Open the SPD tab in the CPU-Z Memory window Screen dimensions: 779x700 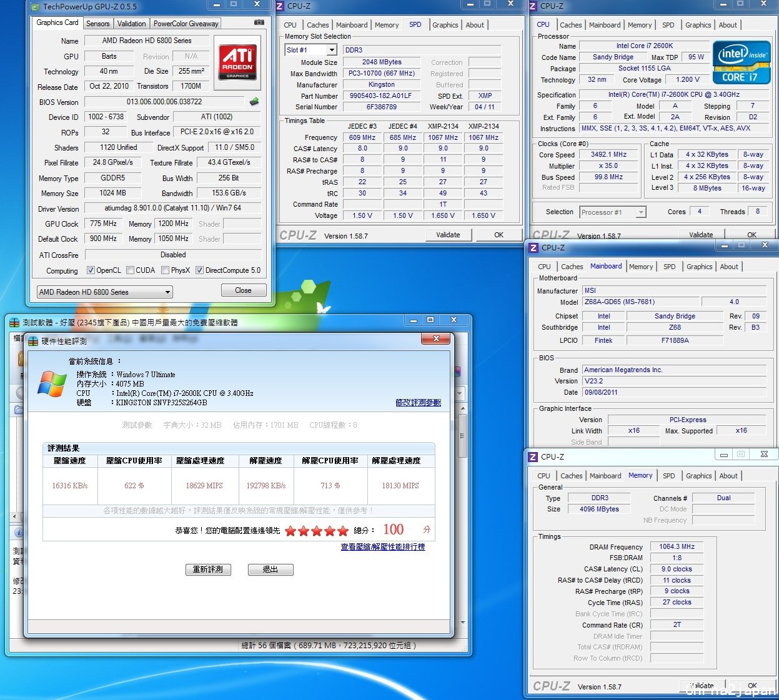(668, 476)
